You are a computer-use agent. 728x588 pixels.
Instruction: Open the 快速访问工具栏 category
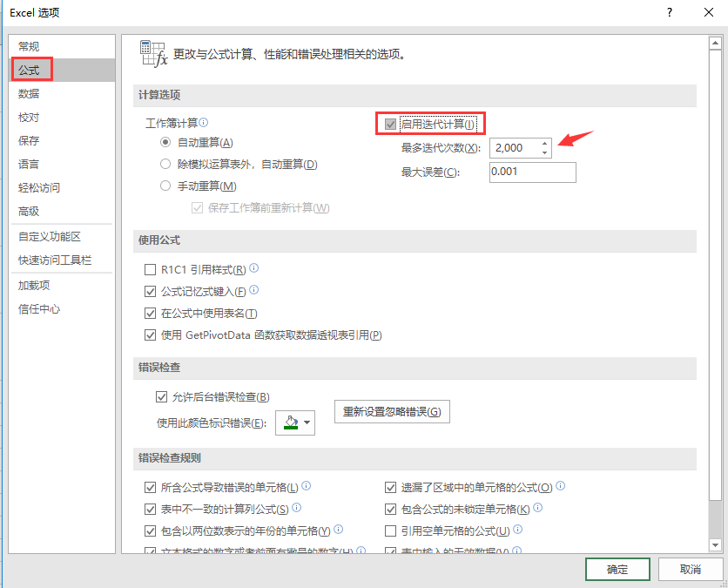(x=61, y=260)
